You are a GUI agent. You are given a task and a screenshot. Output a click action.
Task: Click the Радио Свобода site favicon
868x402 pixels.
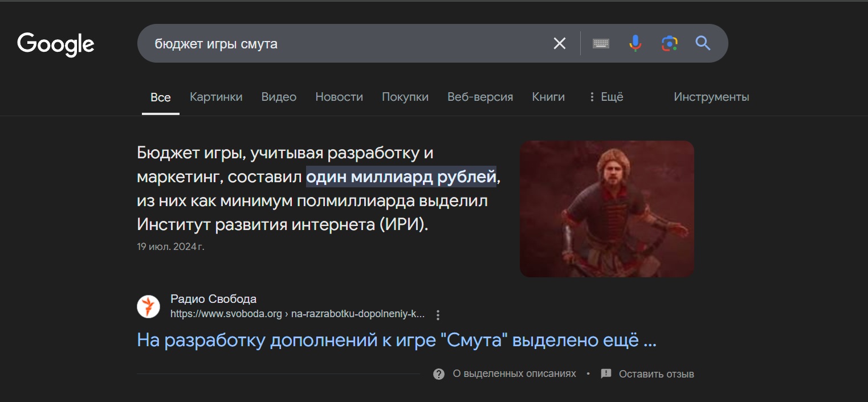[x=148, y=306]
